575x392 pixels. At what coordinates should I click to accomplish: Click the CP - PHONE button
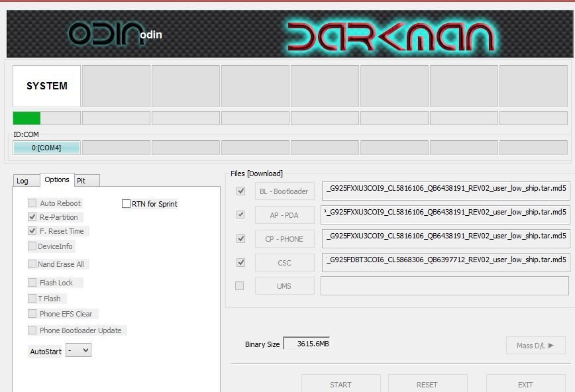tap(285, 239)
